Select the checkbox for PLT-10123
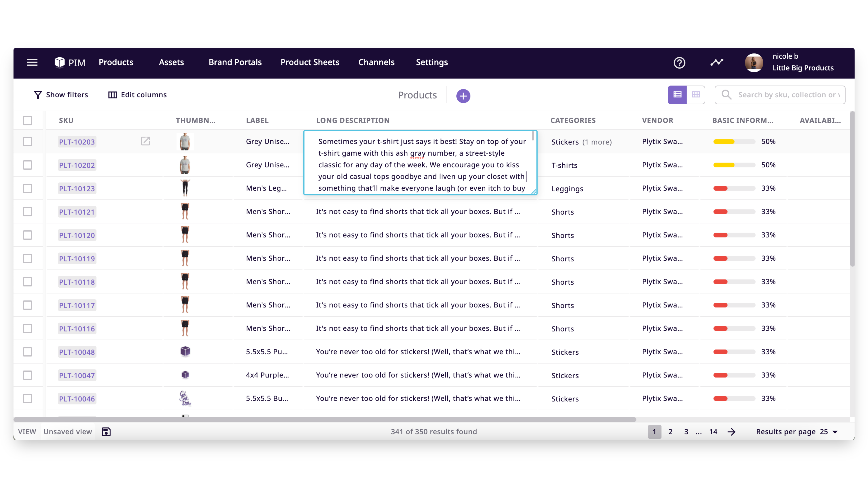 (28, 188)
